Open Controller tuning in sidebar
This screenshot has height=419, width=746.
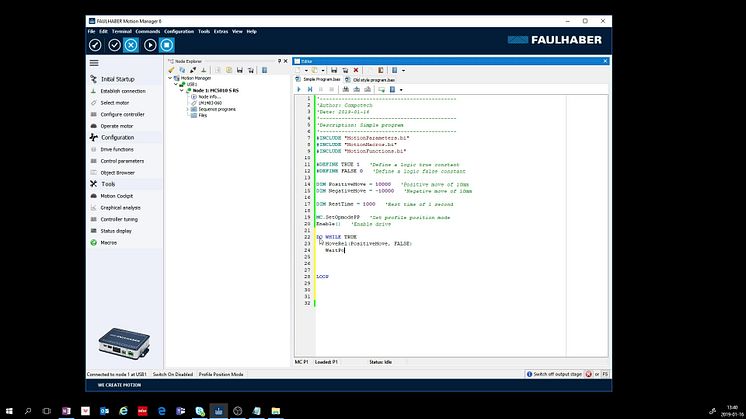[x=119, y=219]
